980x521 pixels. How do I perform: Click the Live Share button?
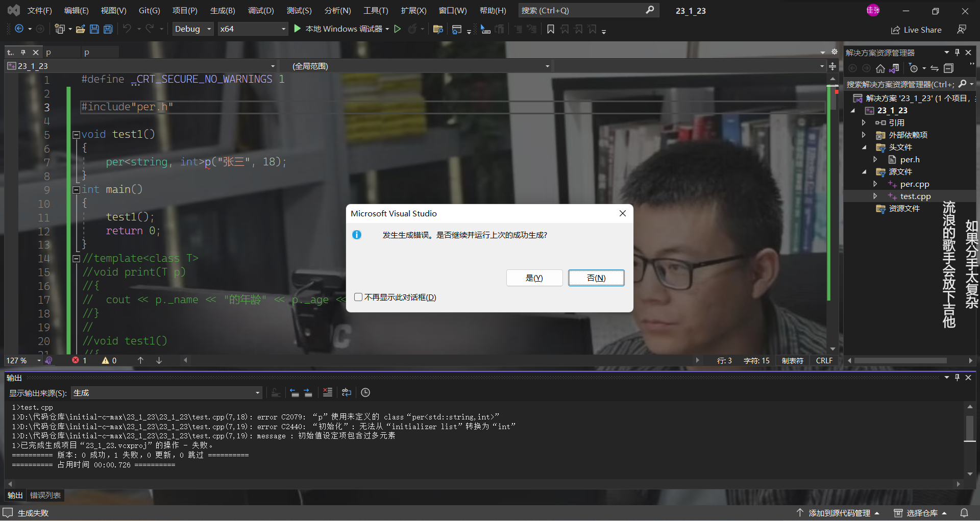click(x=916, y=30)
